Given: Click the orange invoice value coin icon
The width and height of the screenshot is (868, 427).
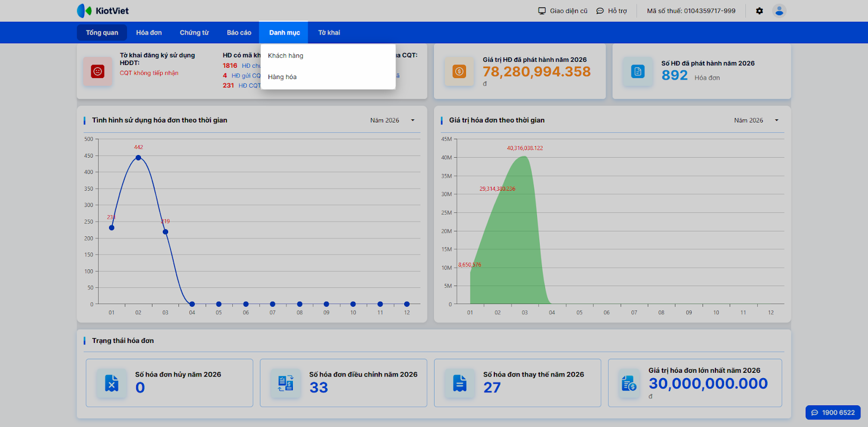Looking at the screenshot, I should pos(459,72).
